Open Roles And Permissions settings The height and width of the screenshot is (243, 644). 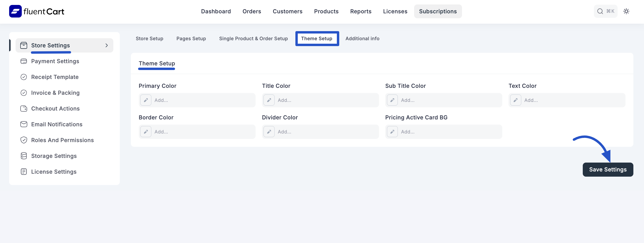[62, 140]
